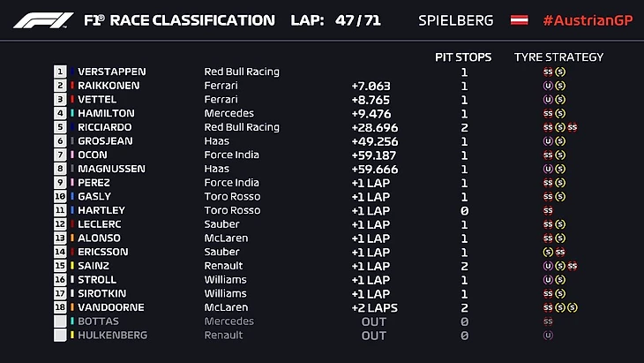Viewport: 644px width, 363px height.
Task: Click Hulkenberg's ultrasoft tyre icon
Action: coord(549,336)
